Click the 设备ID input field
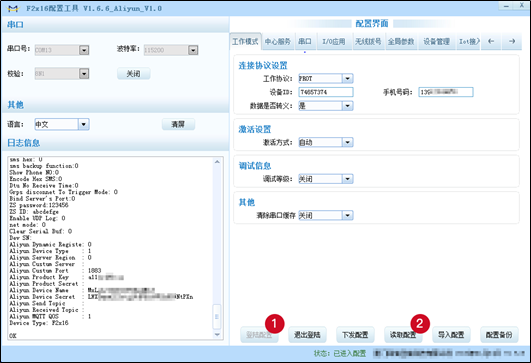This screenshot has width=531, height=363. (x=326, y=92)
